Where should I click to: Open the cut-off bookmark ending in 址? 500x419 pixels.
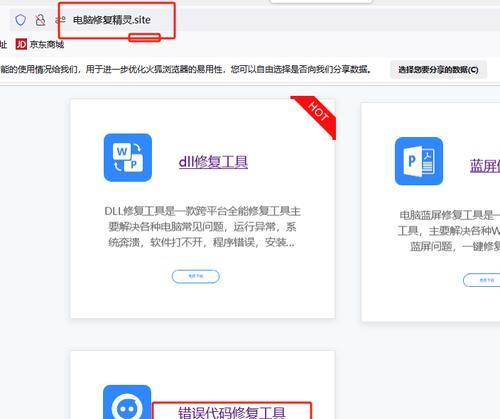(x=3, y=44)
